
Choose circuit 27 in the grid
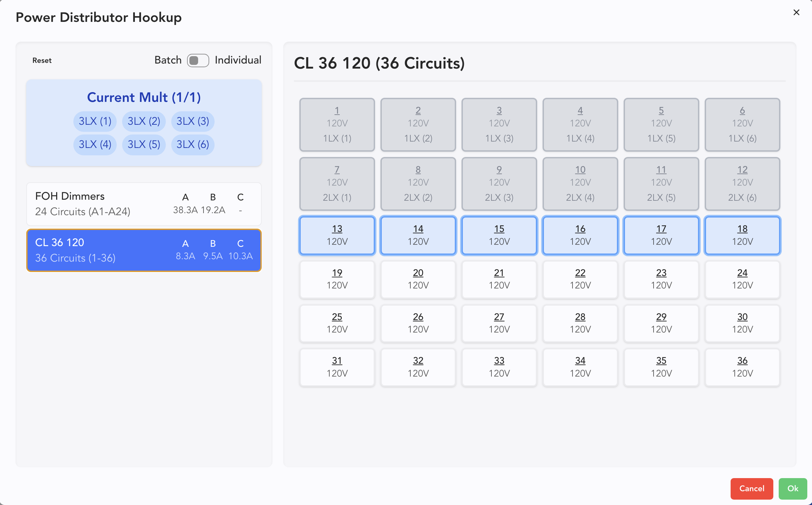(x=499, y=323)
